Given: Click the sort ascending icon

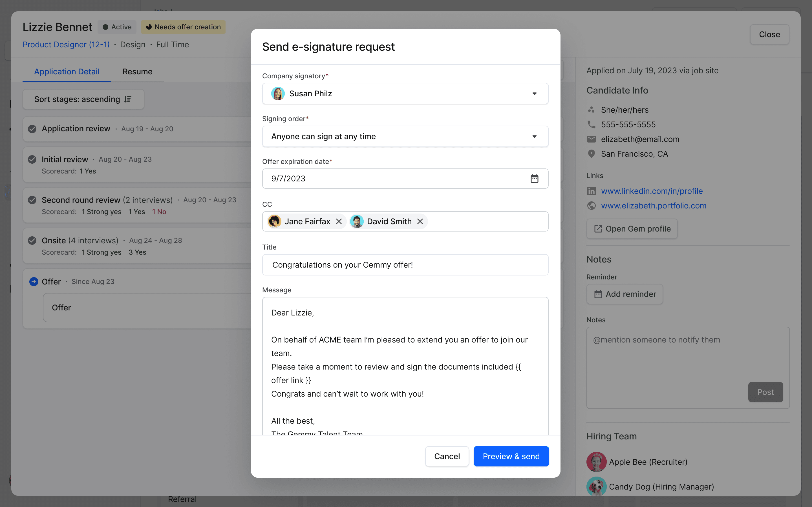Looking at the screenshot, I should (x=127, y=99).
